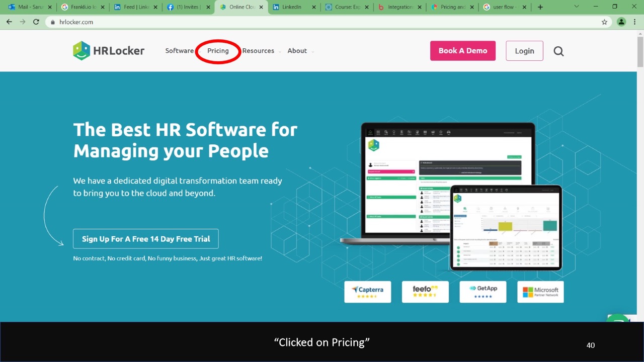This screenshot has height=362, width=644.
Task: Click the dedicated digital transformation team text
Action: [x=178, y=187]
